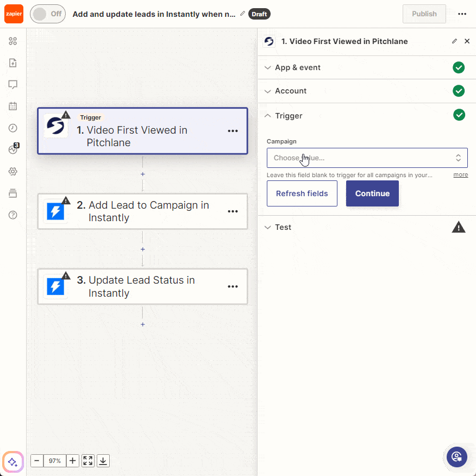Click the Continue button
The image size is (476, 476).
[x=372, y=193]
